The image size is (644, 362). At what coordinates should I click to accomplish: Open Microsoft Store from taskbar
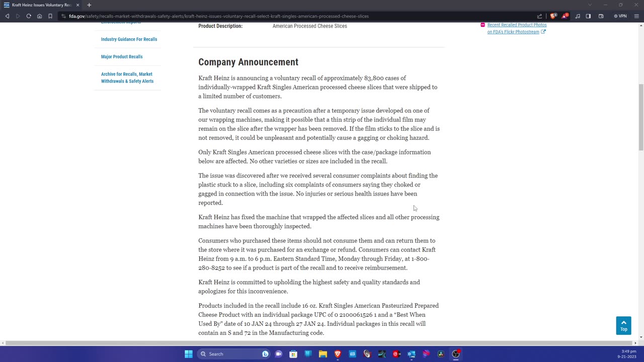point(293,354)
